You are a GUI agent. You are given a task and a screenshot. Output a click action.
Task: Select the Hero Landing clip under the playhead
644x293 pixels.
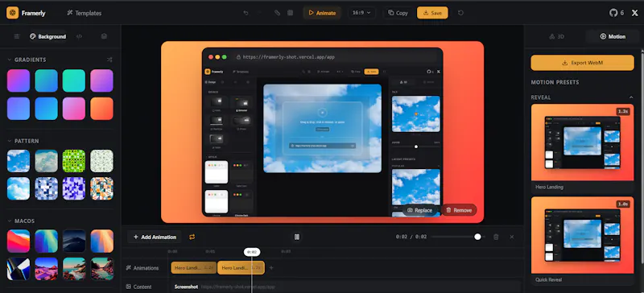point(241,268)
